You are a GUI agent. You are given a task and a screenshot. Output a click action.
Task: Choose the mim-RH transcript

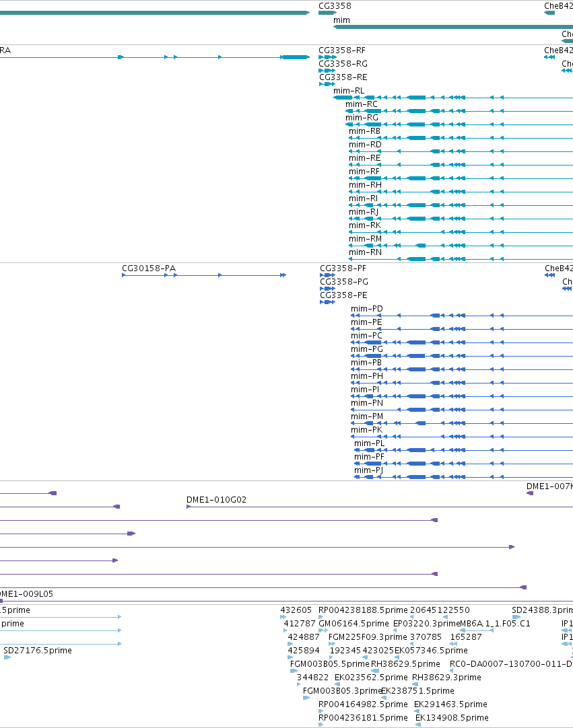pyautogui.click(x=365, y=185)
